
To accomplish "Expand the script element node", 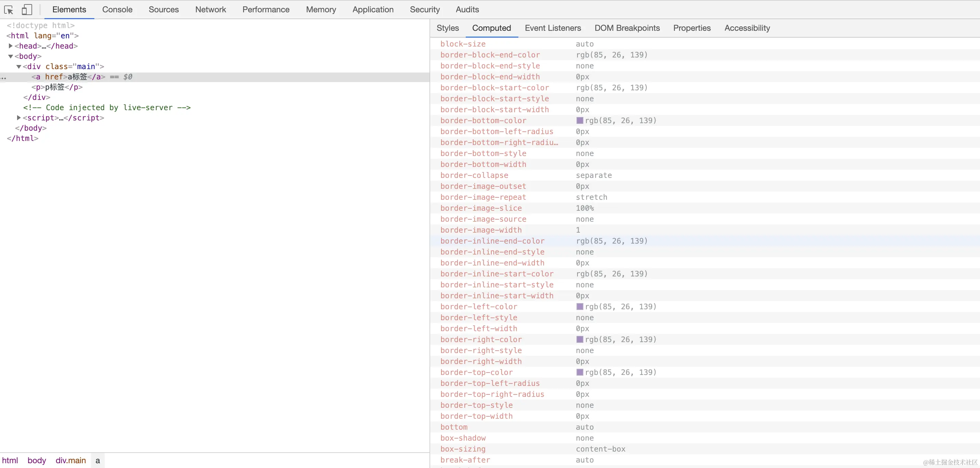I will coord(19,118).
